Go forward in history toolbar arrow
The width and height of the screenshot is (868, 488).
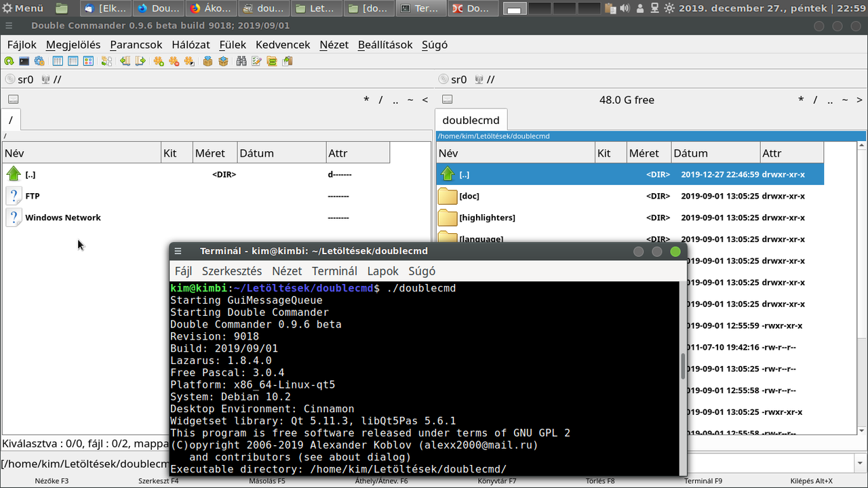[x=140, y=61]
